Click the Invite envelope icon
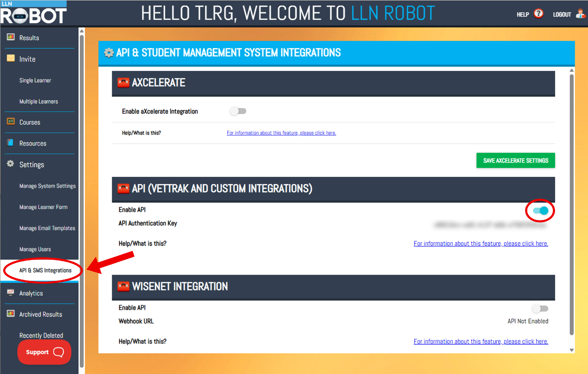This screenshot has width=588, height=374. coord(11,58)
